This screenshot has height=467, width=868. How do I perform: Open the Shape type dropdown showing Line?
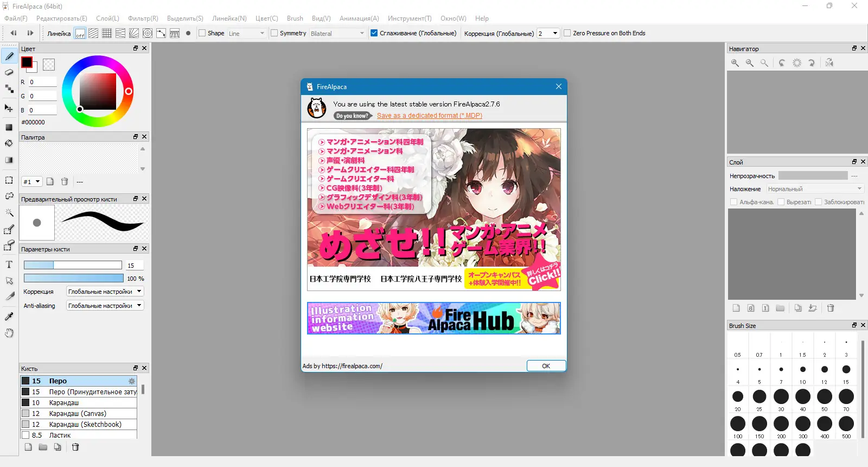[247, 33]
